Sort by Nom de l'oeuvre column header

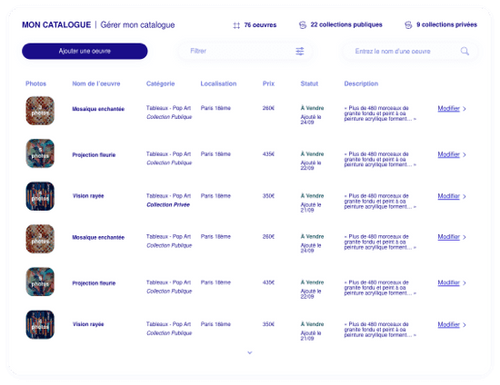[x=96, y=84]
